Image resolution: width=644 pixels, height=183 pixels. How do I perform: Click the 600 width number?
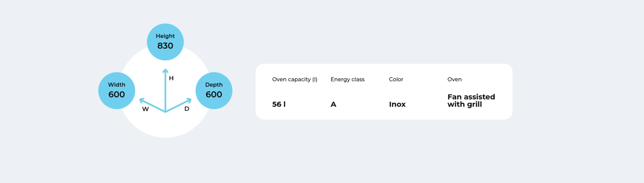tap(117, 94)
